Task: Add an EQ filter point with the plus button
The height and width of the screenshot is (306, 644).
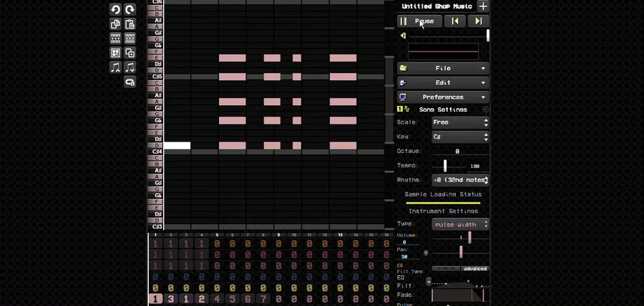Action: tap(429, 282)
